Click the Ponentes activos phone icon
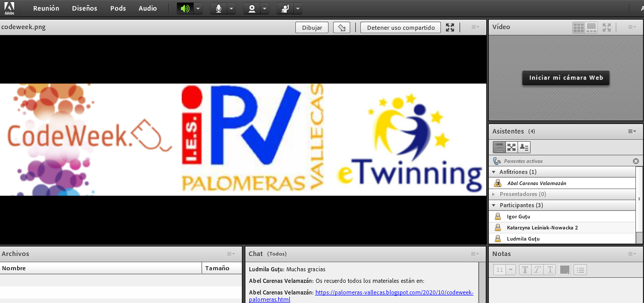This screenshot has height=303, width=644. pyautogui.click(x=497, y=161)
